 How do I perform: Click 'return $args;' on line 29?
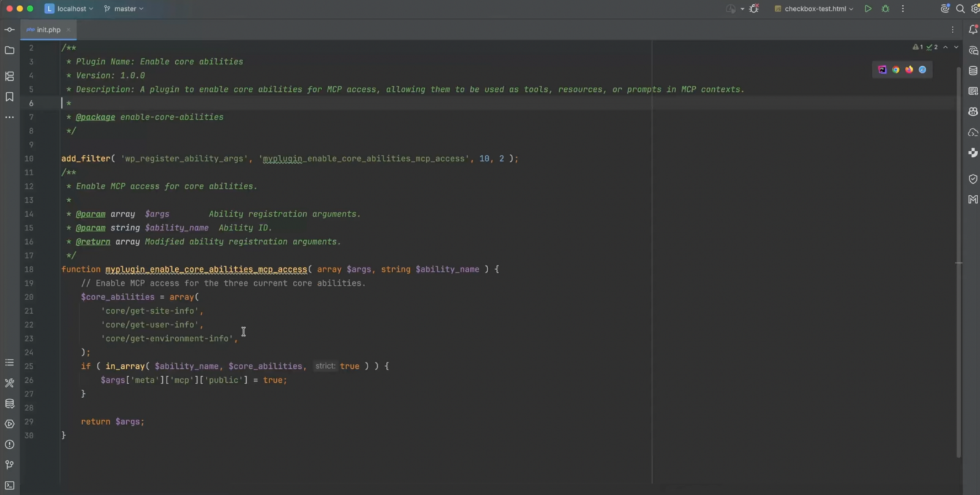[x=113, y=422]
